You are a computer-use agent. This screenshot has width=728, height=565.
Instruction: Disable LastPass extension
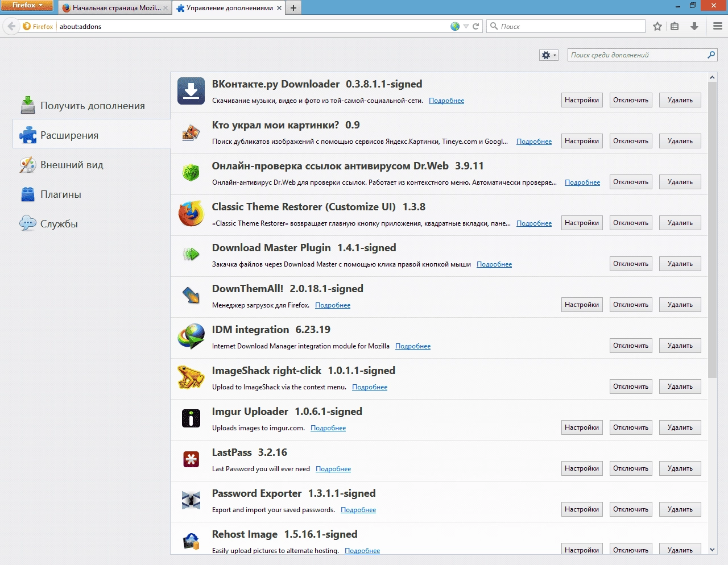[631, 468]
